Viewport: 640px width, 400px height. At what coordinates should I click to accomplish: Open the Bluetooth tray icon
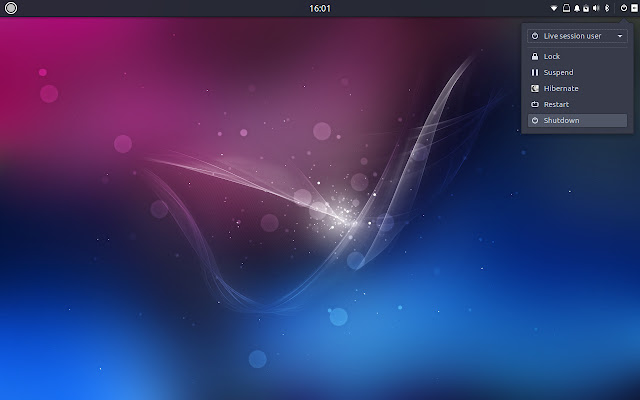tap(607, 8)
